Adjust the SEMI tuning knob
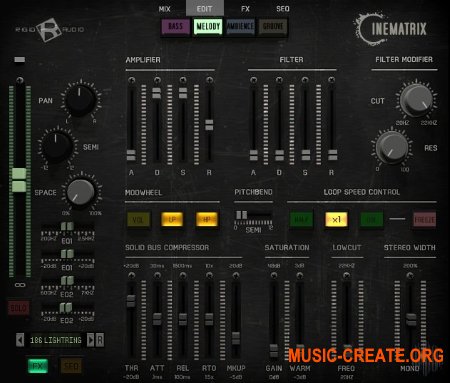450x383 pixels. 56,146
